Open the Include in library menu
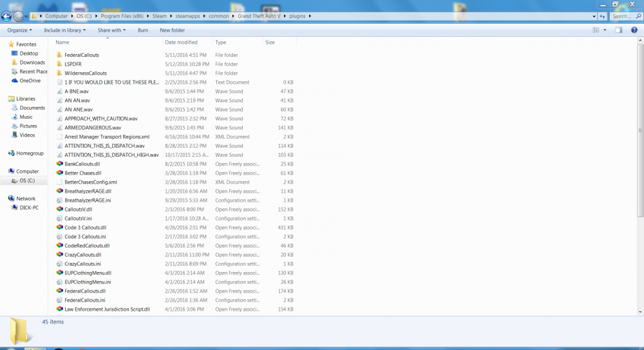Screen dimensions: 644x350 coord(65,30)
